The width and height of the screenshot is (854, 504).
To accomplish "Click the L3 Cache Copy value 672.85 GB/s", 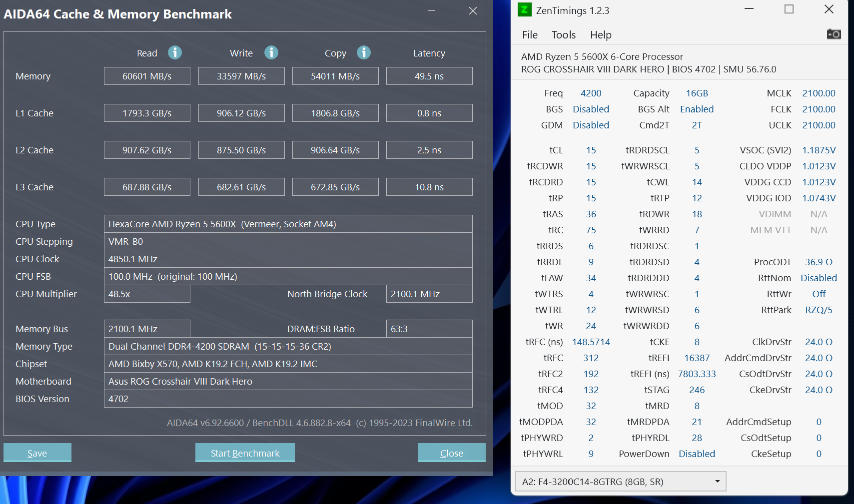I will pyautogui.click(x=335, y=187).
